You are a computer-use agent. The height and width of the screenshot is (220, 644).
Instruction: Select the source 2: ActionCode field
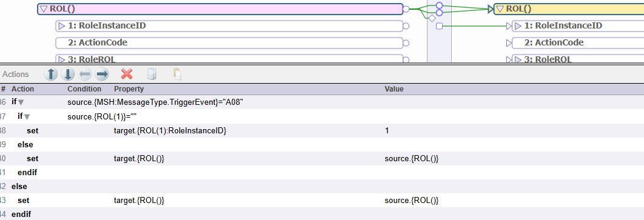pos(229,42)
